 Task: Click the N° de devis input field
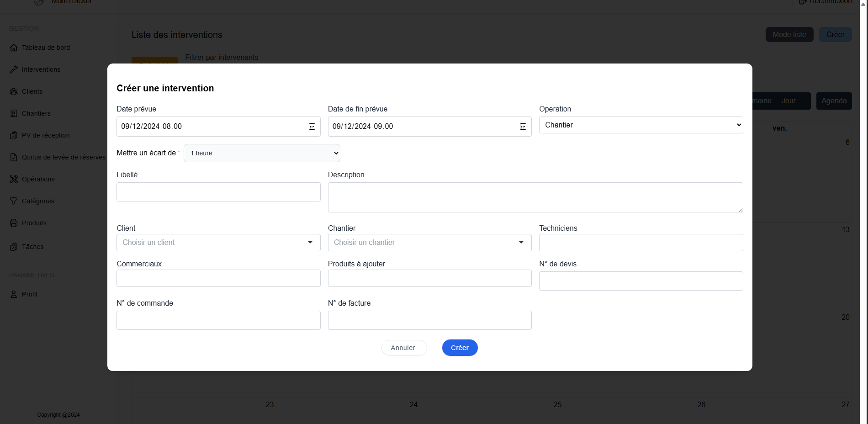[x=640, y=281]
